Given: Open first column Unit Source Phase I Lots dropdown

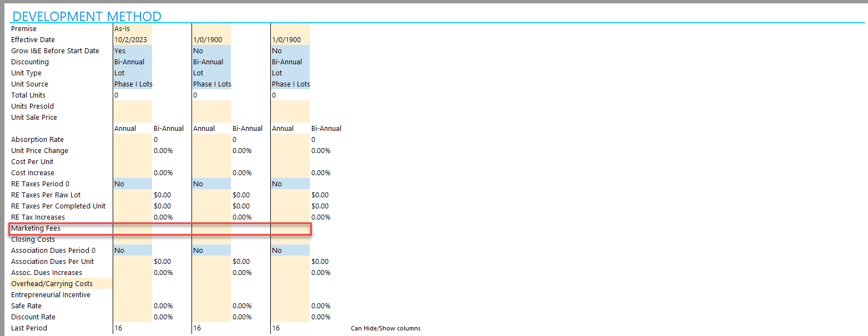Looking at the screenshot, I should point(132,84).
